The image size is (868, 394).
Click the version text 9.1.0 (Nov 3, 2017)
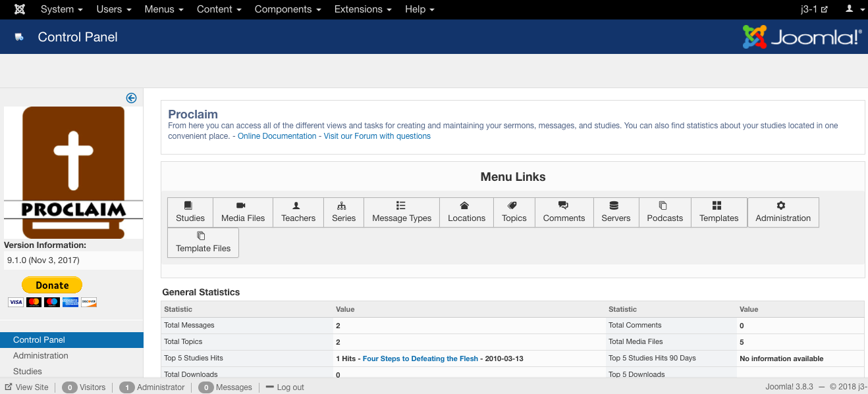[x=43, y=260]
